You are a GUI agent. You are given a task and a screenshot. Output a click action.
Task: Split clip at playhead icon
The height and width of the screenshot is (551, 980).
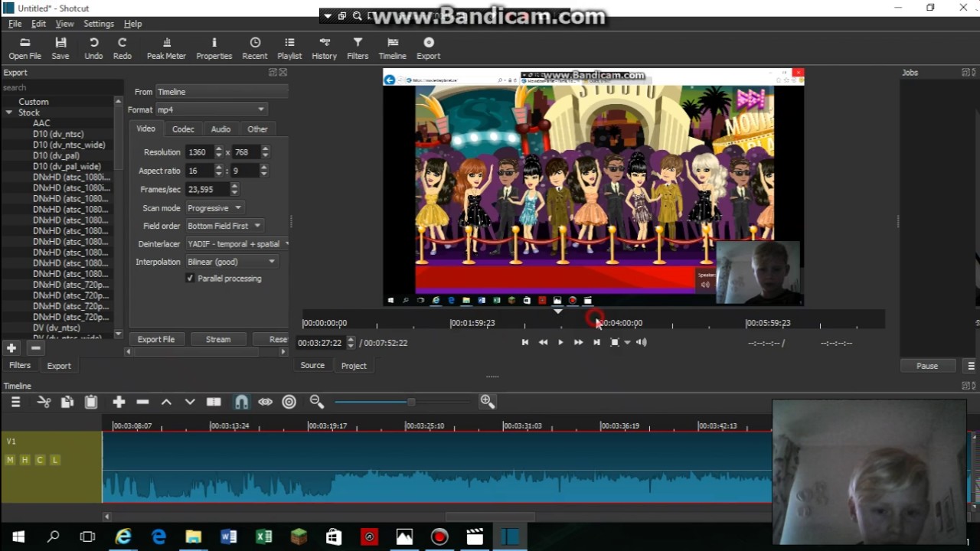pos(214,402)
